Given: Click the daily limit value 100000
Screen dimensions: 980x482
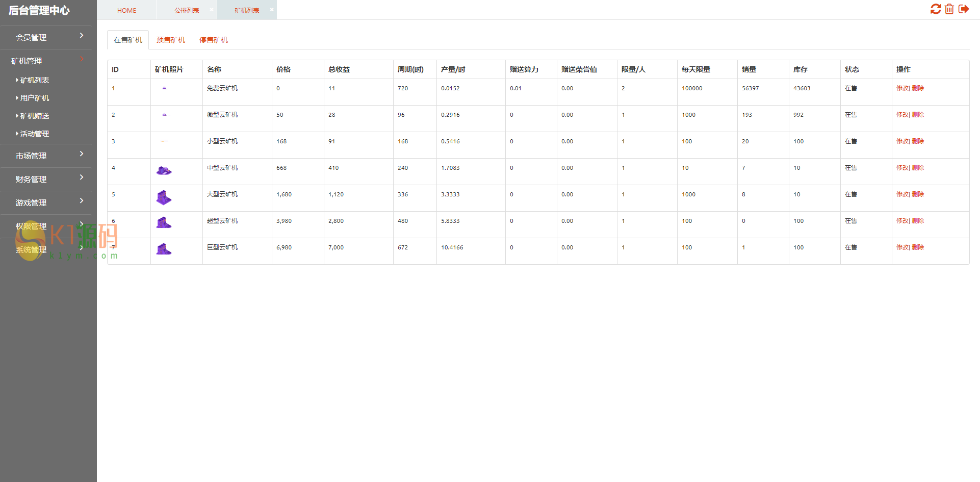Looking at the screenshot, I should 692,88.
